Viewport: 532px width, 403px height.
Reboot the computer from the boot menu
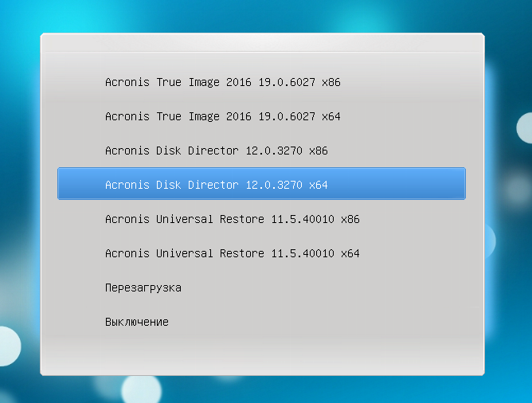point(143,288)
